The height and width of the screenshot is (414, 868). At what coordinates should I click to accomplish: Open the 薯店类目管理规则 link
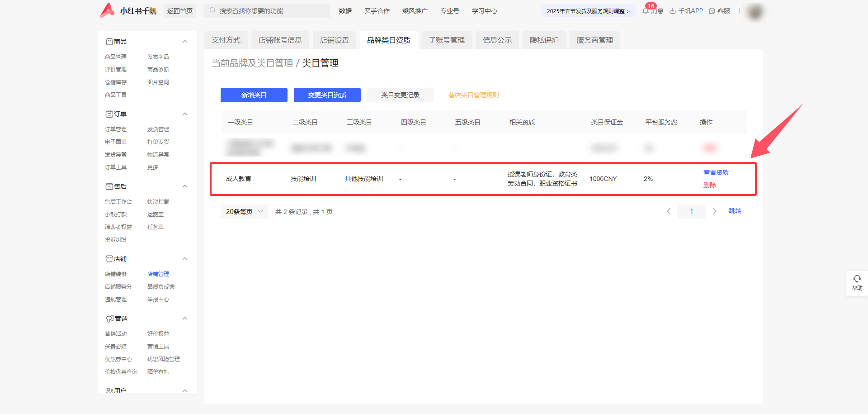tap(474, 95)
